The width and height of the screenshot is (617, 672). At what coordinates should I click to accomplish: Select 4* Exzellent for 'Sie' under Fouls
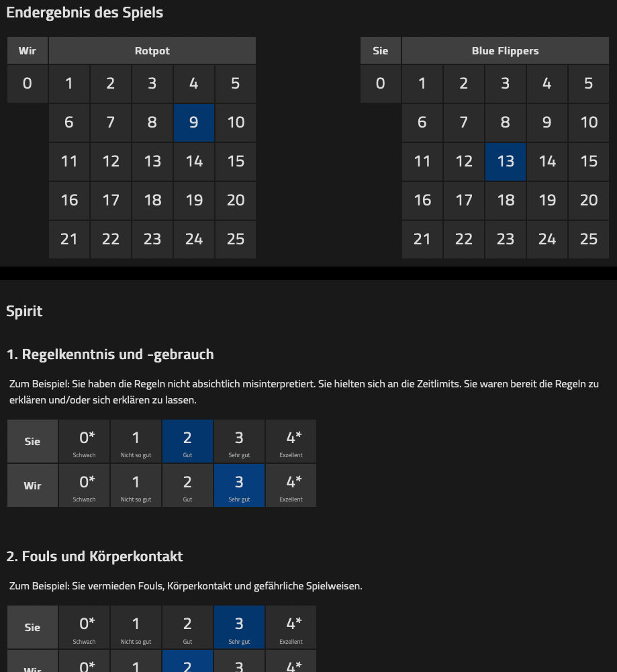(291, 626)
